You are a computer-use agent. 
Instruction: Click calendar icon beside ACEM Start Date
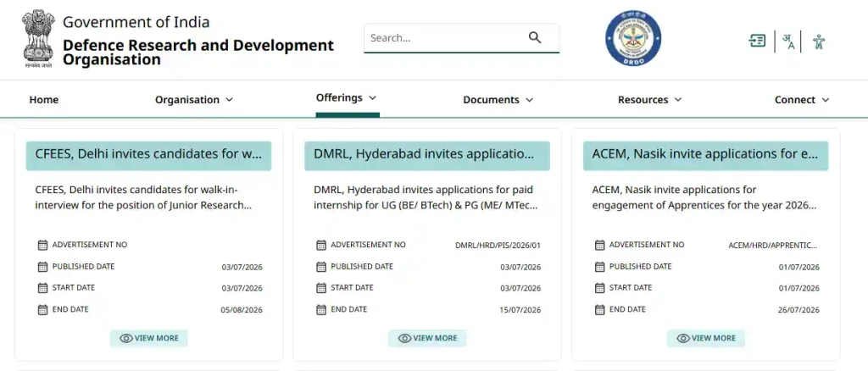point(599,288)
